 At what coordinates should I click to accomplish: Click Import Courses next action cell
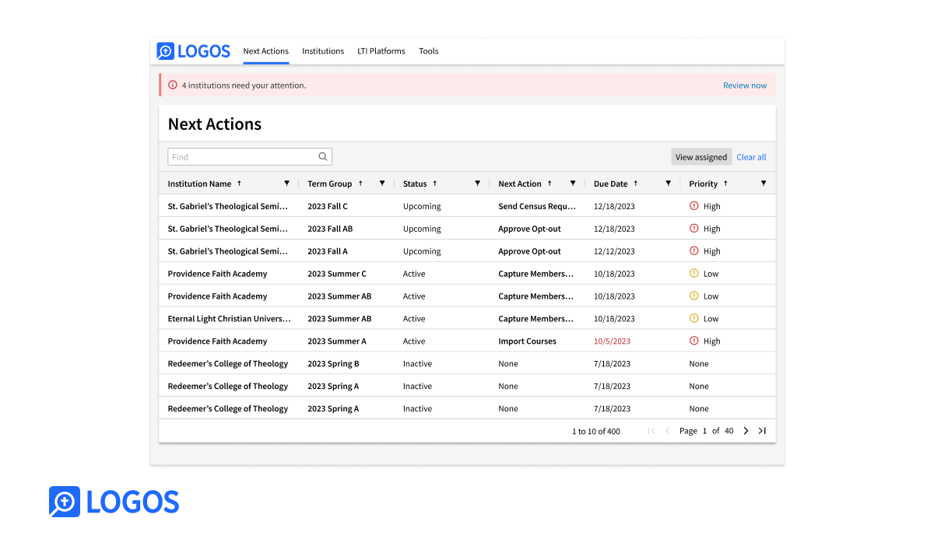click(x=527, y=341)
